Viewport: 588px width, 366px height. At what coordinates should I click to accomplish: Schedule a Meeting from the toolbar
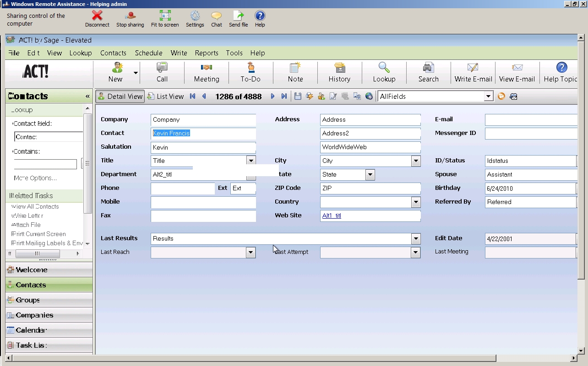207,72
